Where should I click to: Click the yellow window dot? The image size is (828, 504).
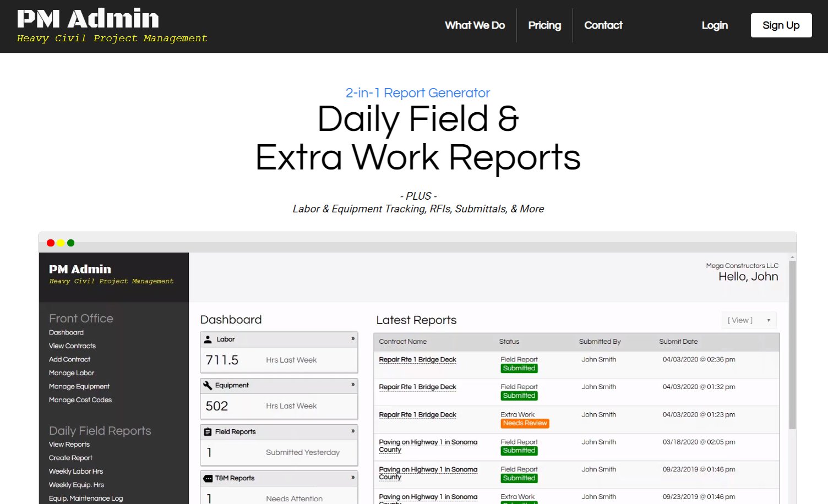pos(61,243)
